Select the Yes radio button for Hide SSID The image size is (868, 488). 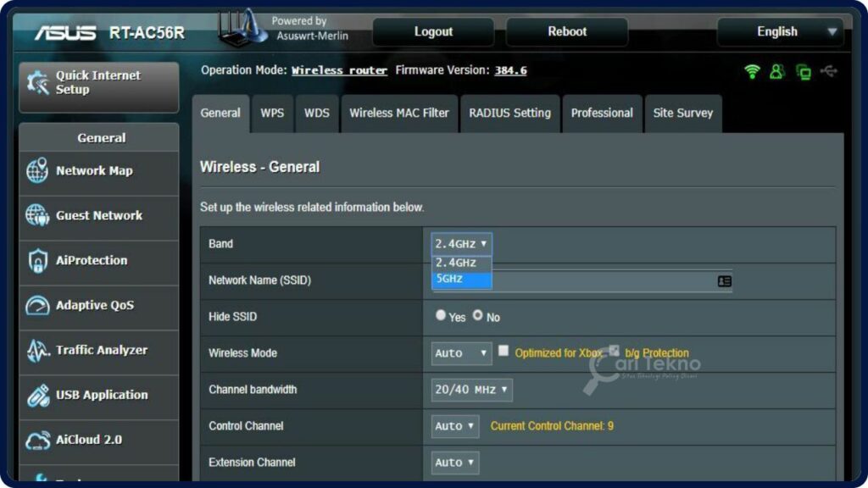pyautogui.click(x=441, y=315)
